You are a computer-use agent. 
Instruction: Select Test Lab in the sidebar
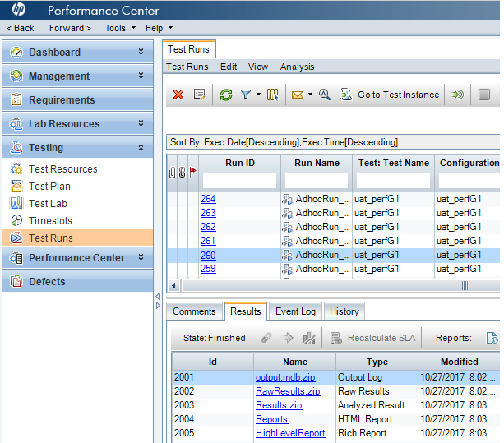[x=48, y=203]
